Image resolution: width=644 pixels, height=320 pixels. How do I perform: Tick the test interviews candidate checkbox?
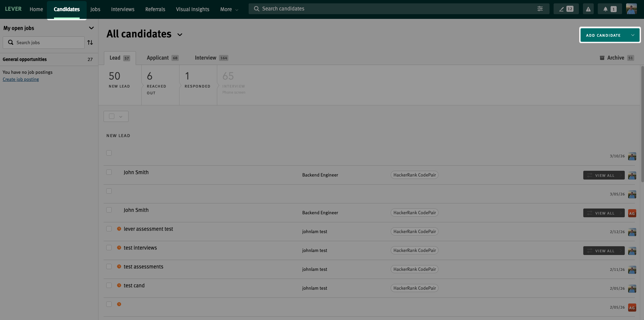point(109,248)
